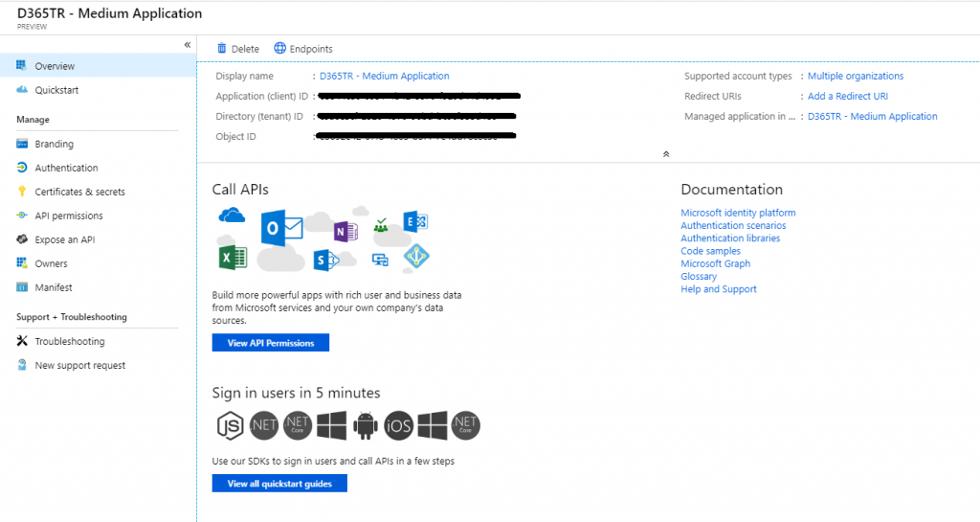Click the Authentication circular icon

click(22, 167)
